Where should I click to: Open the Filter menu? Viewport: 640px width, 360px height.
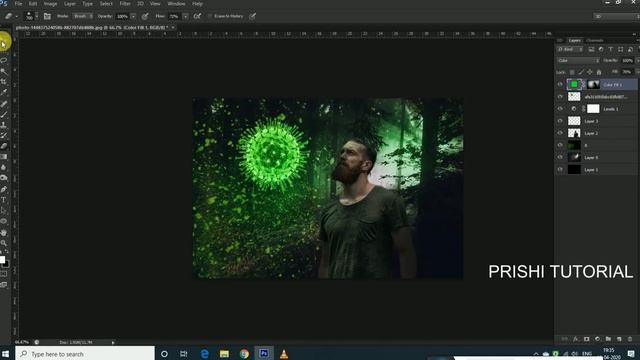[x=125, y=4]
